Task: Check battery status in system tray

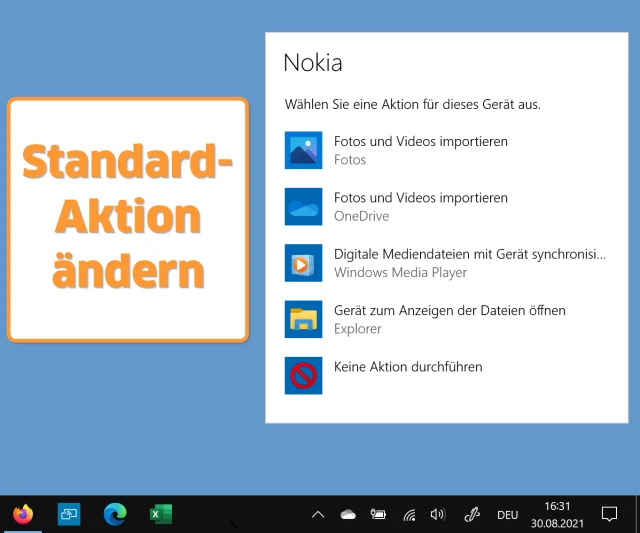Action: pyautogui.click(x=378, y=515)
